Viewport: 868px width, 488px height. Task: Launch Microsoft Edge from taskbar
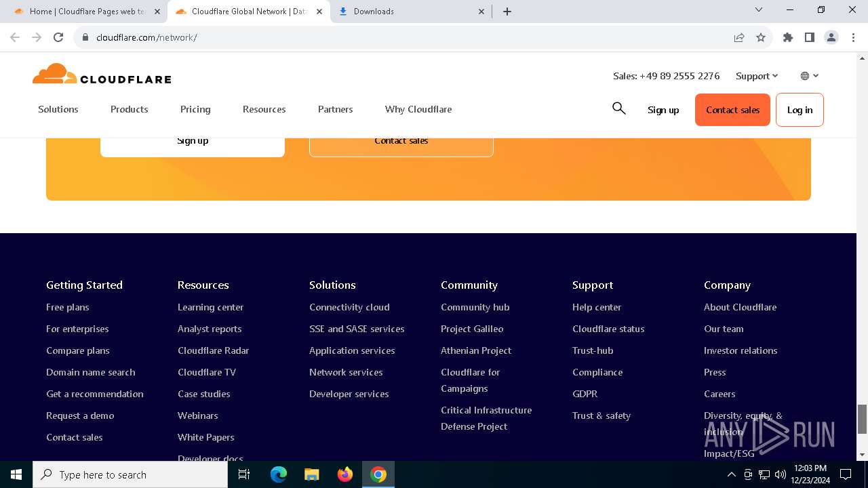pyautogui.click(x=279, y=474)
